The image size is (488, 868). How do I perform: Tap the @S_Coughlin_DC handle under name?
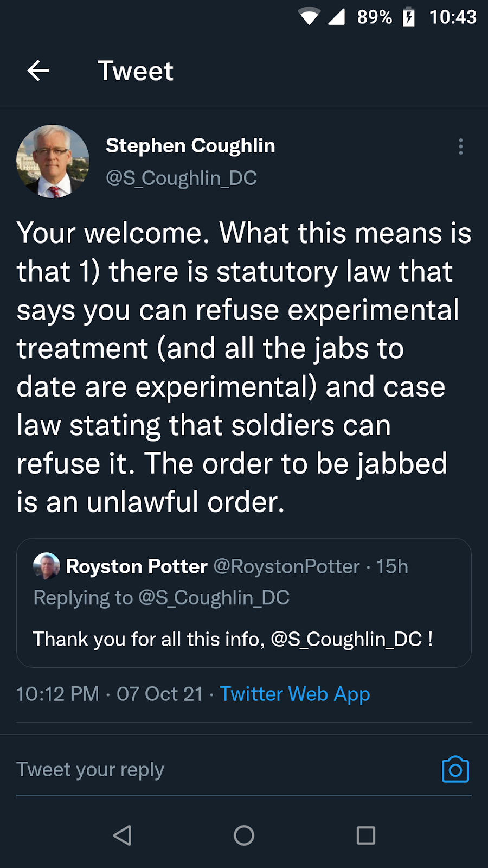tap(181, 178)
